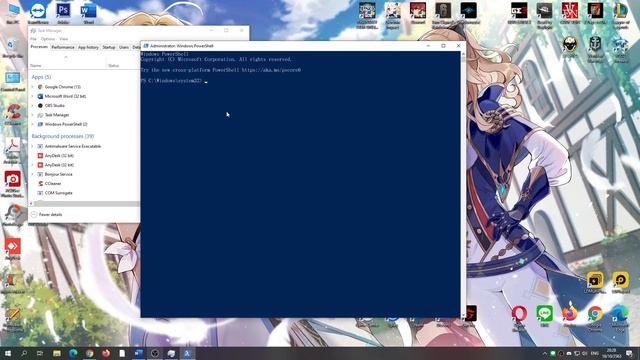Switch to the Users tab
The image size is (640, 360).
(124, 47)
